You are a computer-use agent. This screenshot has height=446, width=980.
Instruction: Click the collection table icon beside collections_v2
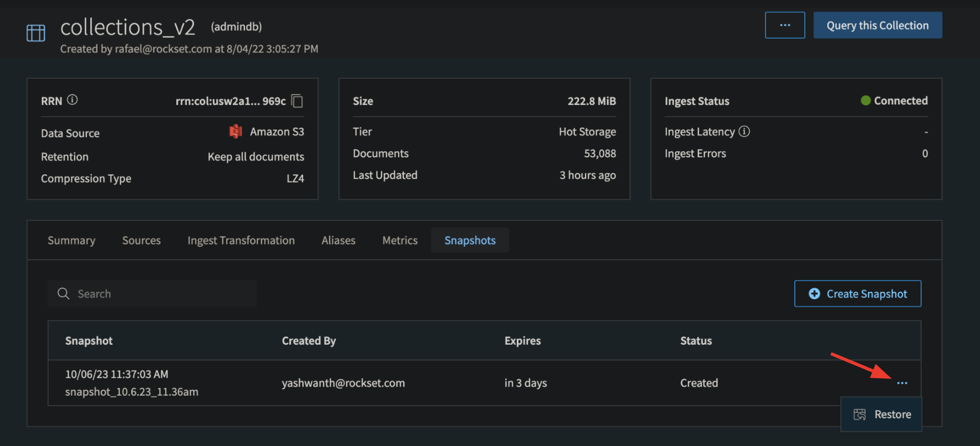(x=36, y=33)
